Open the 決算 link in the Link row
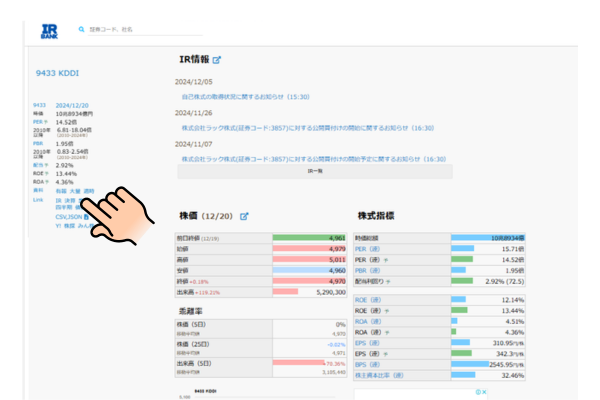The image size is (600, 400). point(70,201)
